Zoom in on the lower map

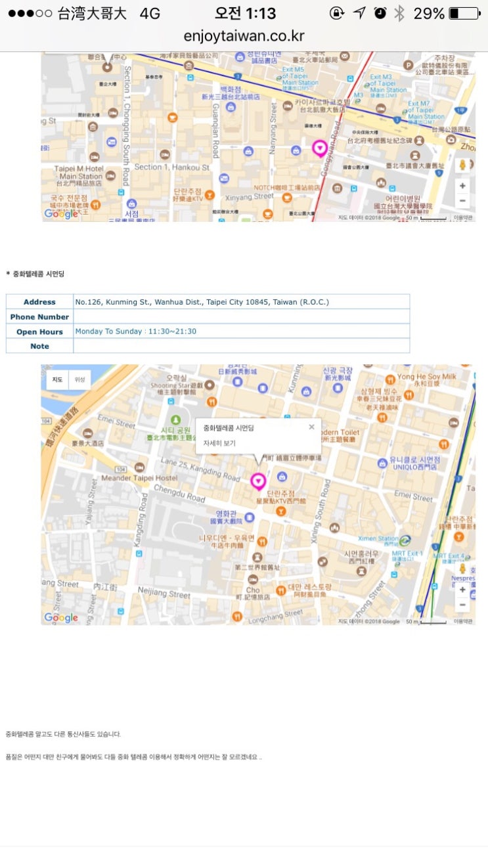[462, 590]
